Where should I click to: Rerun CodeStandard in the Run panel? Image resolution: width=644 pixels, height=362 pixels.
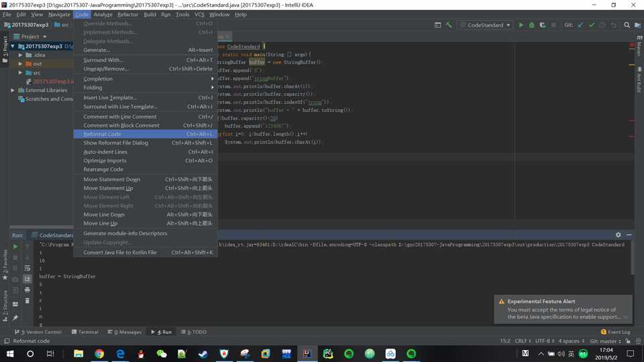coord(15,247)
